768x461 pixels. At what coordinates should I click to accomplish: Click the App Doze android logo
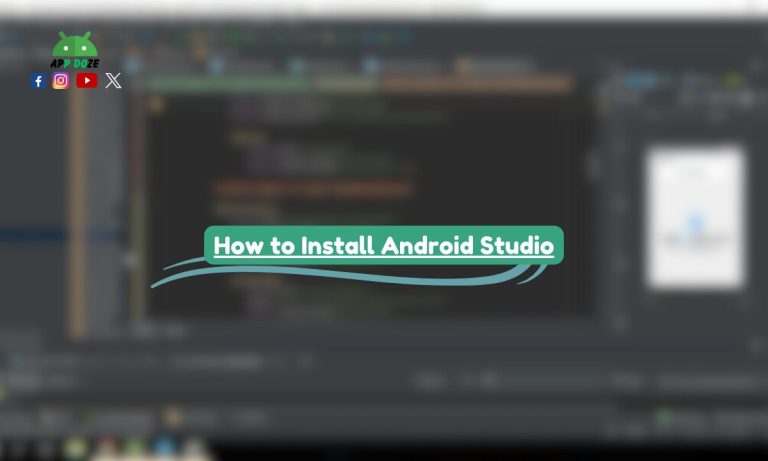point(75,50)
